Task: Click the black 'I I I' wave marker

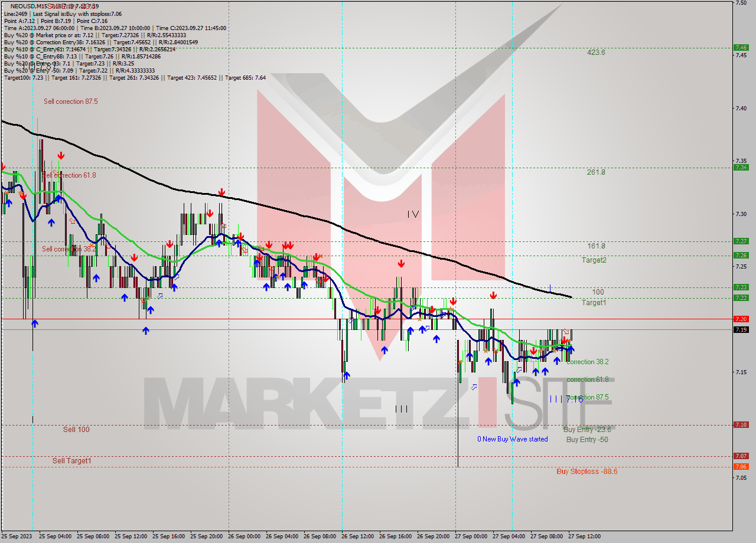Action: [x=401, y=408]
